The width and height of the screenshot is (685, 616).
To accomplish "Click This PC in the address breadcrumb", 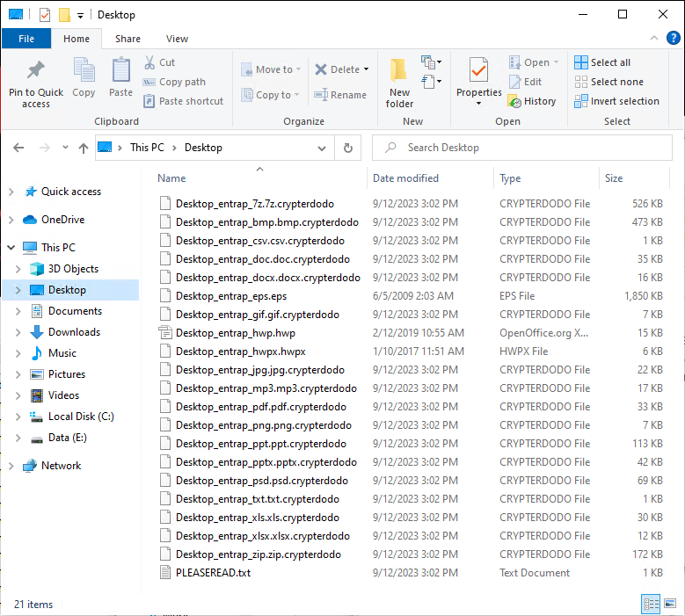I will (147, 148).
